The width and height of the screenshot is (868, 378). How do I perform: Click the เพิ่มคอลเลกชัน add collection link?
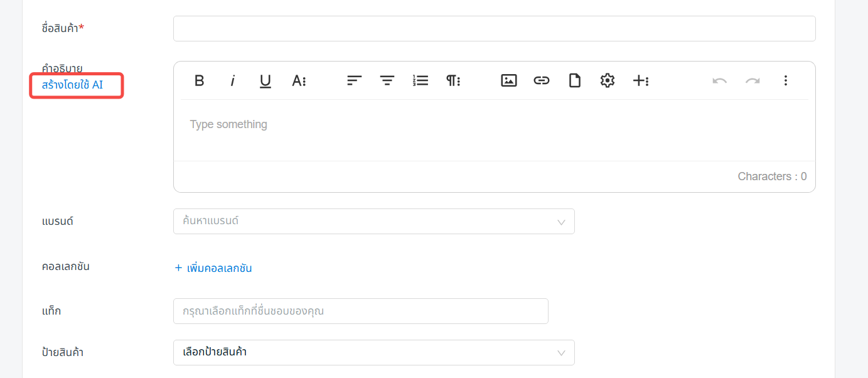(x=213, y=268)
